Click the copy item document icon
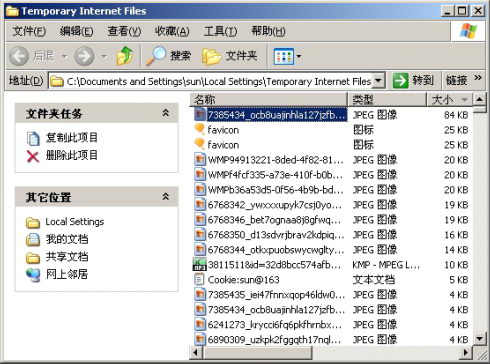Screen dimensions: 490x364 pyautogui.click(x=33, y=138)
